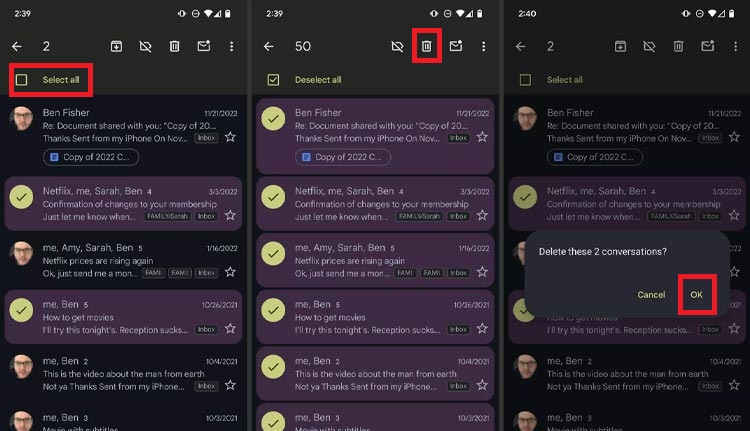Viewport: 750px width, 431px height.
Task: Star the Ben Fisher email in left screenshot
Action: tap(230, 137)
